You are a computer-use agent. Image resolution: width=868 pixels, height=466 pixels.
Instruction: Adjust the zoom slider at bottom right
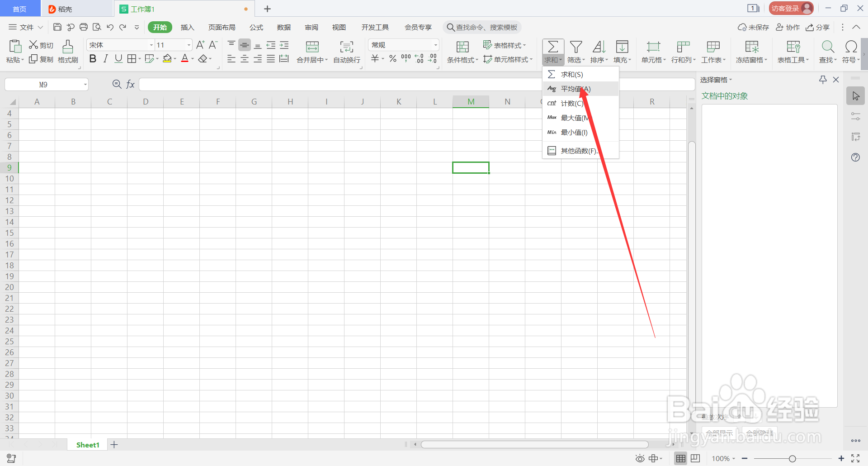793,458
